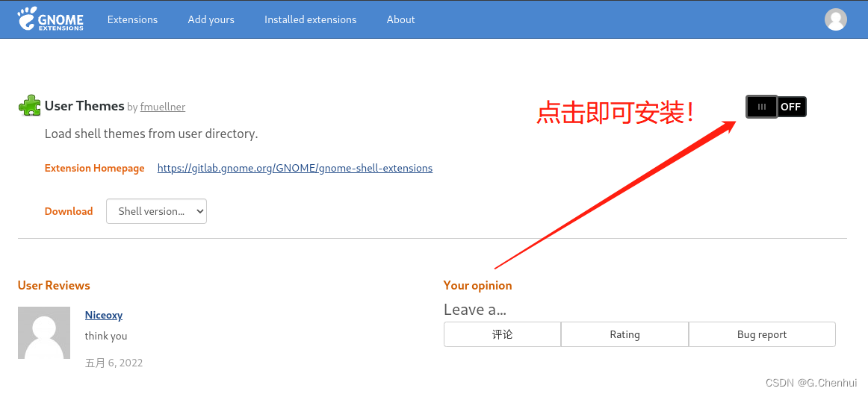Click the 'think you' review text
Viewport: 868px width, 394px height.
pyautogui.click(x=106, y=336)
